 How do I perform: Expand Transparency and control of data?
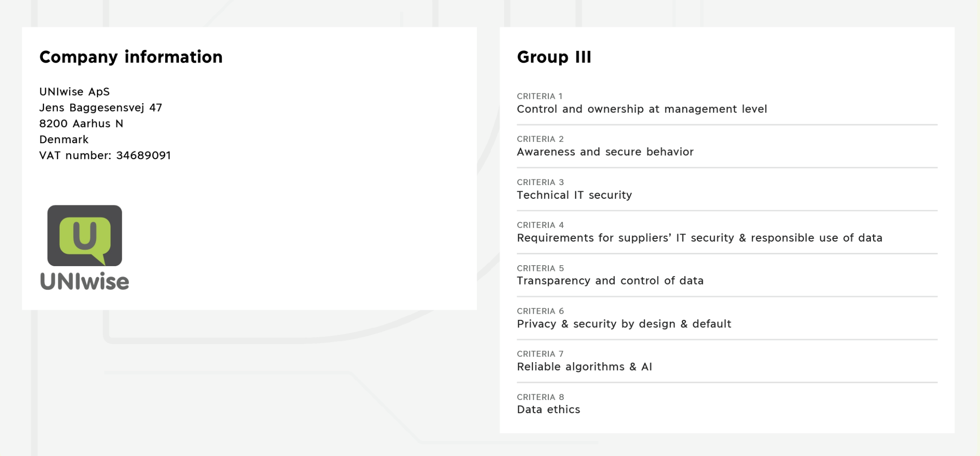pos(610,281)
